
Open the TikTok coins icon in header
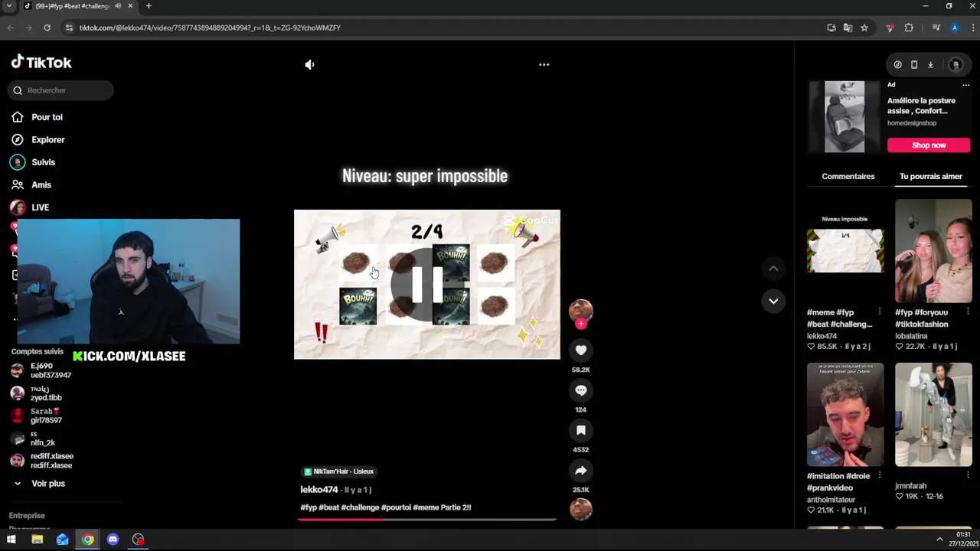click(897, 65)
